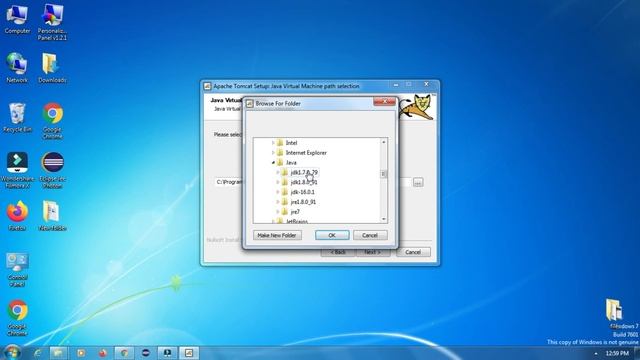Switch to Tomcat installer taskbar button
The width and height of the screenshot is (640, 360).
pyautogui.click(x=189, y=353)
